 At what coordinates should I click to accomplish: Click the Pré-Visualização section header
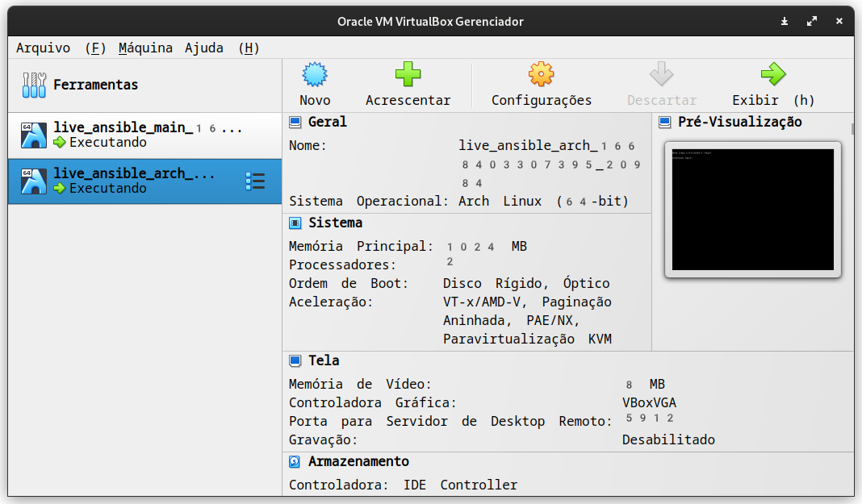(739, 122)
